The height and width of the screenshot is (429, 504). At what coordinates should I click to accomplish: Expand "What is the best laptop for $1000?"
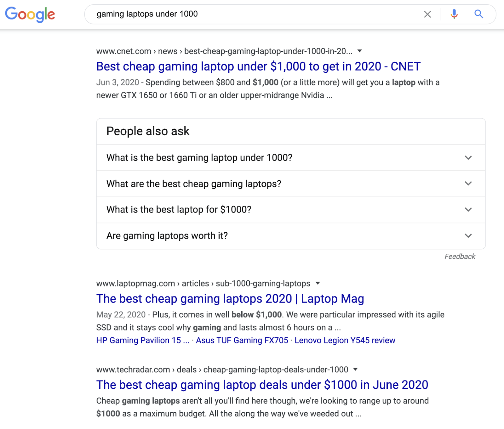pyautogui.click(x=291, y=210)
